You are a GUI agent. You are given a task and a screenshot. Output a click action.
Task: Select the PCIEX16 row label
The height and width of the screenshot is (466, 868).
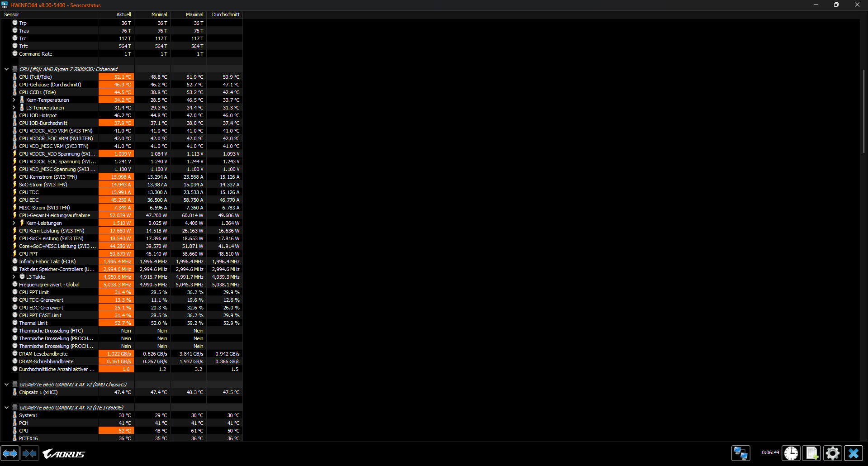coord(28,438)
